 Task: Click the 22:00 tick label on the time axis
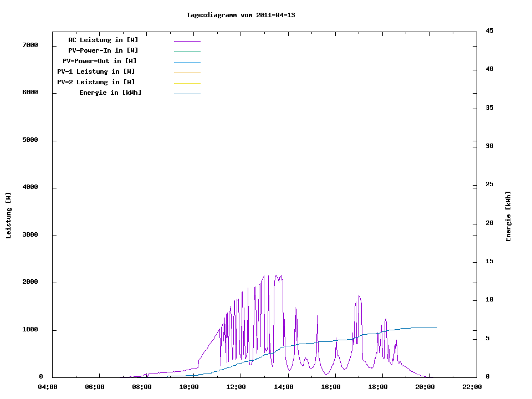(x=472, y=387)
